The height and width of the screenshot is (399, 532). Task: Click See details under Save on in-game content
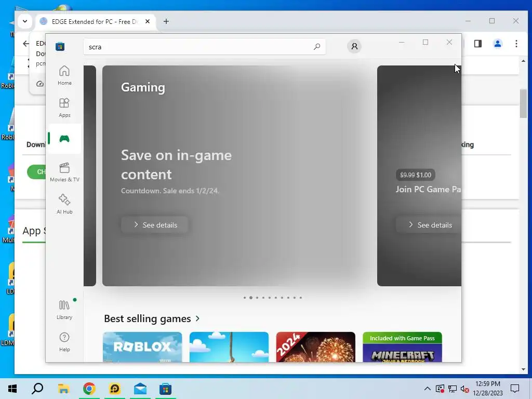[x=154, y=224]
